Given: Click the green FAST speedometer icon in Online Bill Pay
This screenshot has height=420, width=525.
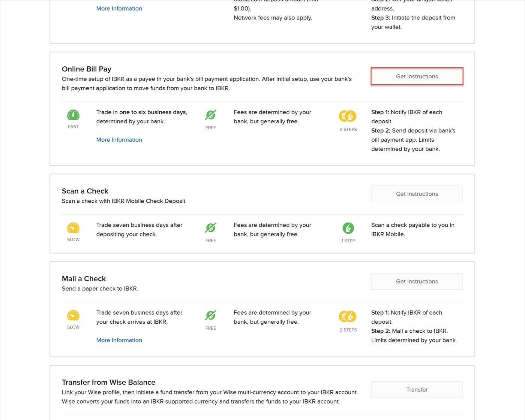Looking at the screenshot, I should click(x=73, y=115).
